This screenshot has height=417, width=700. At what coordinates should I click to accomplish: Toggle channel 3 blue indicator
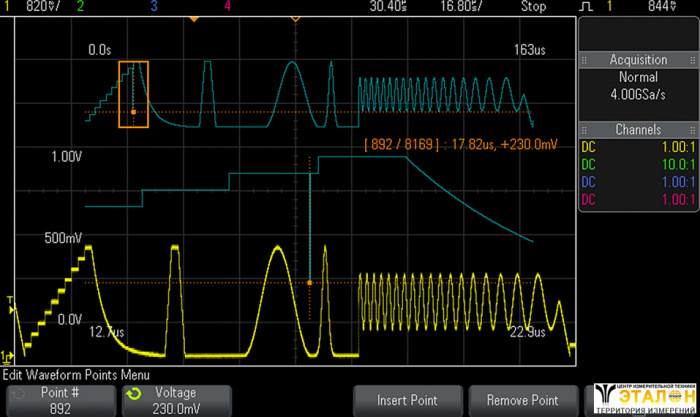[x=153, y=6]
